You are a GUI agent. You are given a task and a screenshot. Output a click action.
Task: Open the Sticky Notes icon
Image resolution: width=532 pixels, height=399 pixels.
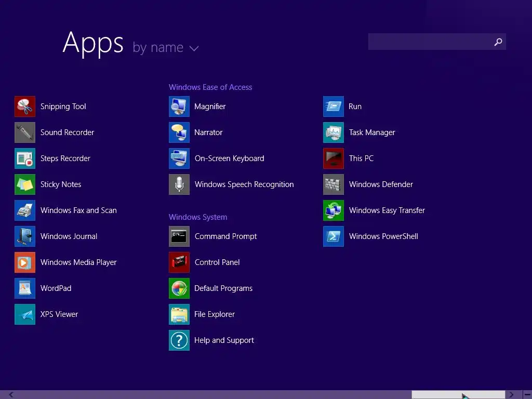(25, 184)
